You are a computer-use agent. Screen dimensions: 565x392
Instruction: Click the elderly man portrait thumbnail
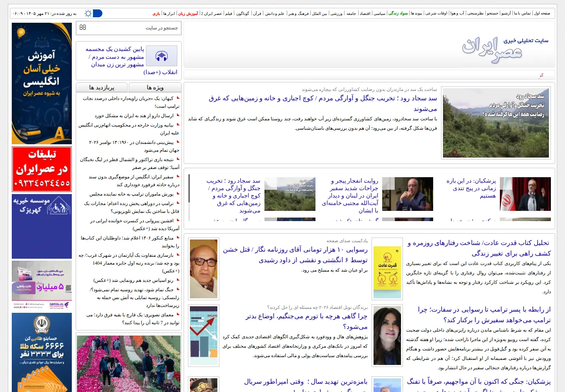tap(204, 269)
